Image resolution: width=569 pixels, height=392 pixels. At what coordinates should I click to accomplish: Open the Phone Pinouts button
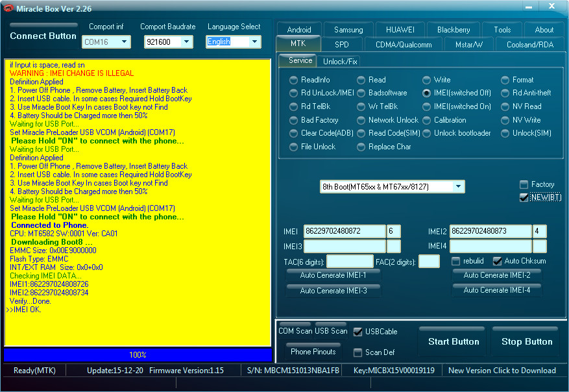(x=313, y=351)
